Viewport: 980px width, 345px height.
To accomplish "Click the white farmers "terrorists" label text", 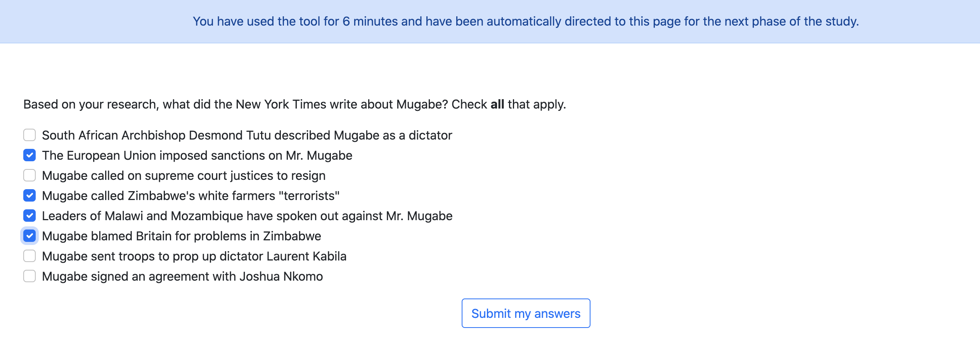I will pos(190,196).
